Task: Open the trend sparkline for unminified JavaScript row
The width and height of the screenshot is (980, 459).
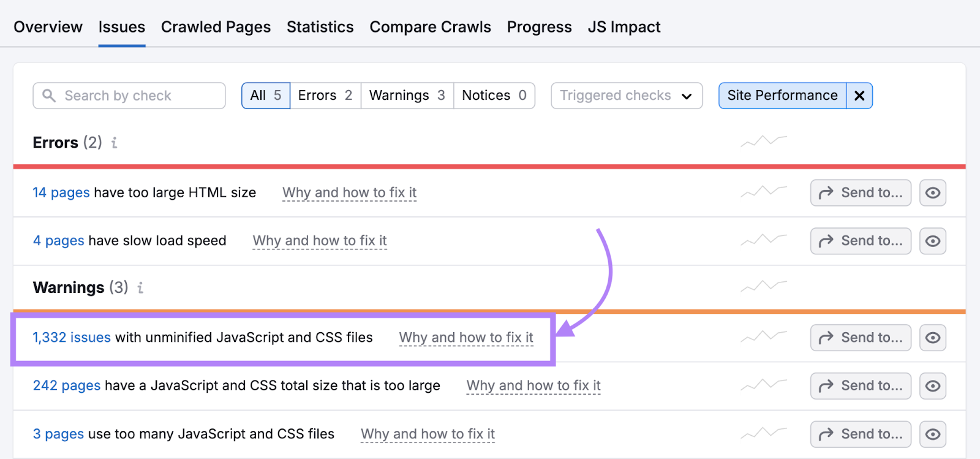Action: (763, 336)
